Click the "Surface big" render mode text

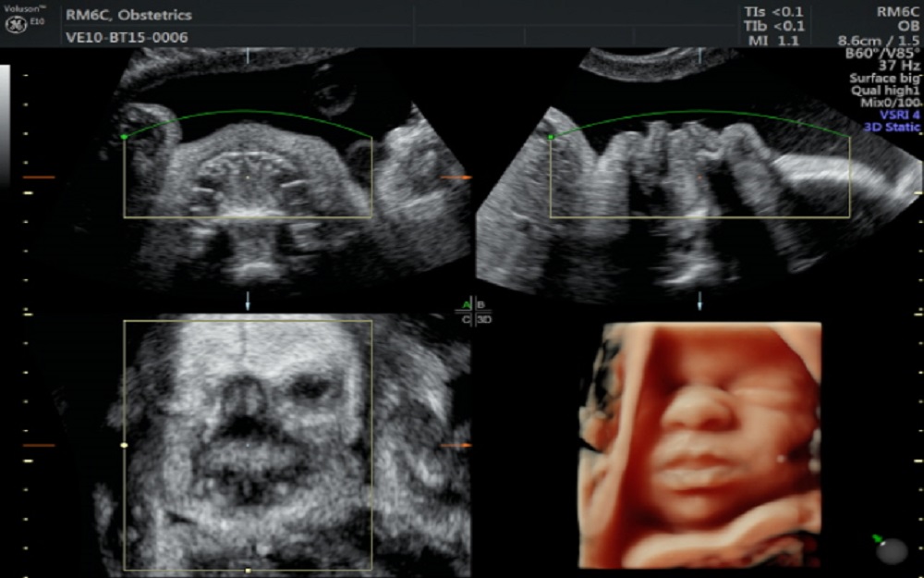(x=884, y=78)
